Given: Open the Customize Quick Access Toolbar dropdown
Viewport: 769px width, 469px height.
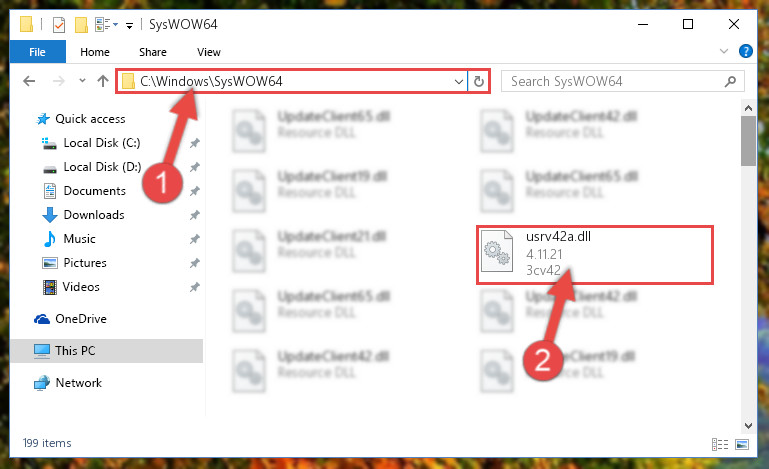Looking at the screenshot, I should [x=129, y=26].
